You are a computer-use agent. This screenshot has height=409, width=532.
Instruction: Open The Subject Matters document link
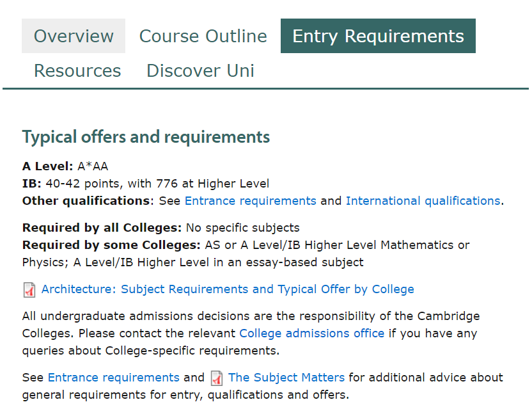(286, 378)
